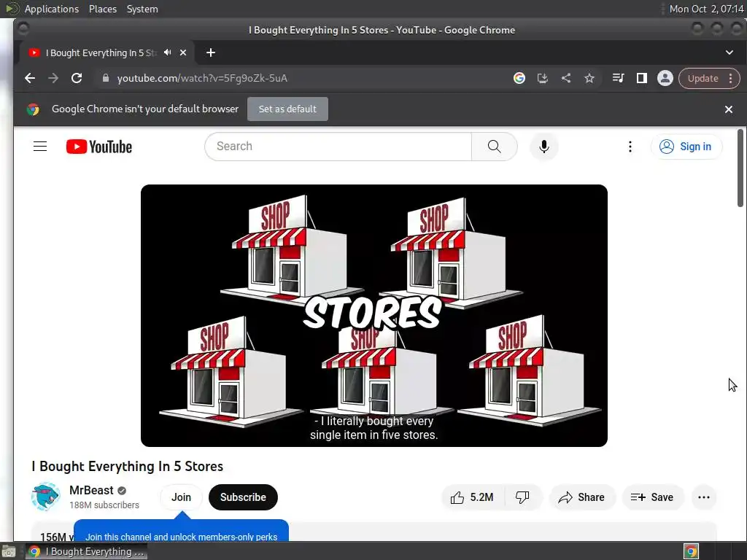Click the members-only perks tooltip
Viewport: 747px width, 560px height.
181,531
